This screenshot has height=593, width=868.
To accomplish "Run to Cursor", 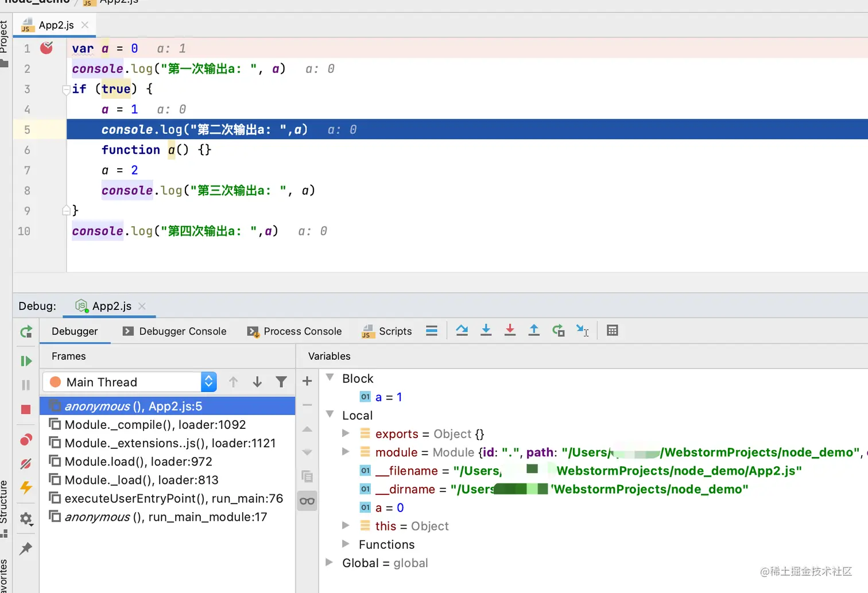I will 582,331.
